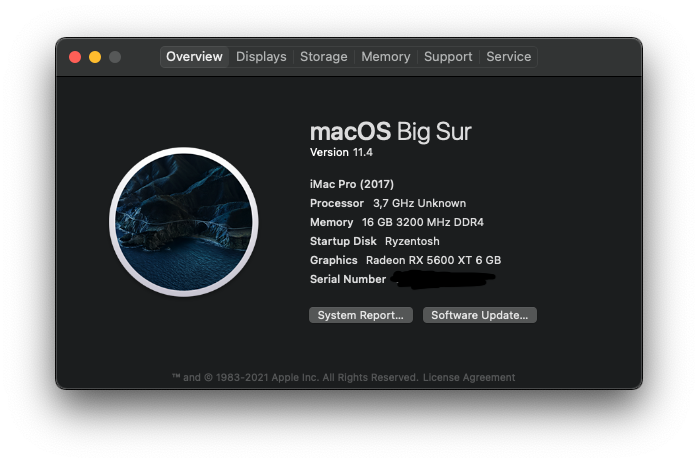Open the License Agreement link

point(469,378)
